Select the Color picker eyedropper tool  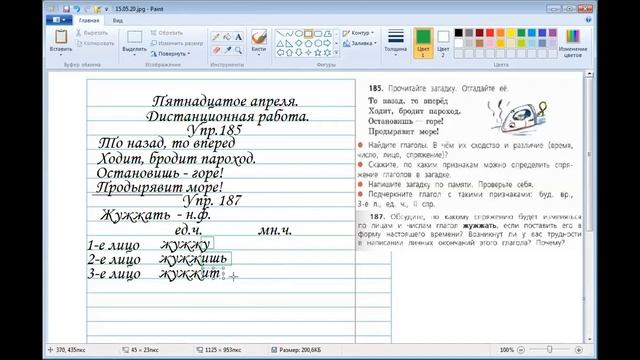227,50
